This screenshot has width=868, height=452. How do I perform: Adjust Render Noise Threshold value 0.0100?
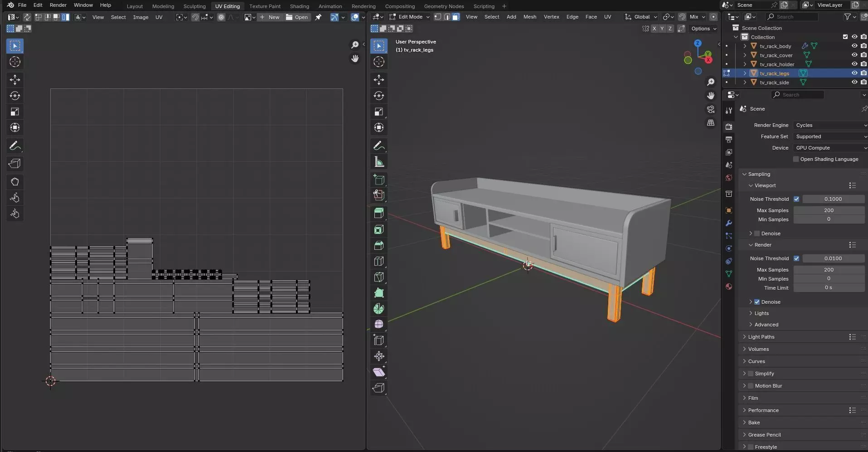pyautogui.click(x=833, y=258)
